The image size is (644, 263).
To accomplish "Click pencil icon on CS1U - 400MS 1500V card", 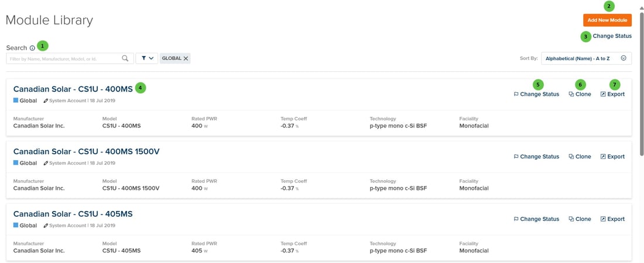I will pos(46,163).
